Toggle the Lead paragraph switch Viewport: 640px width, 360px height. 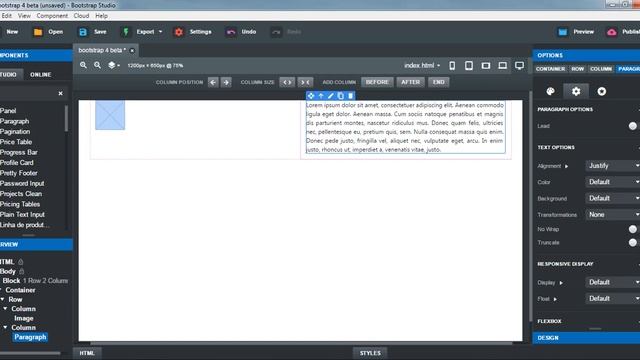pyautogui.click(x=633, y=126)
